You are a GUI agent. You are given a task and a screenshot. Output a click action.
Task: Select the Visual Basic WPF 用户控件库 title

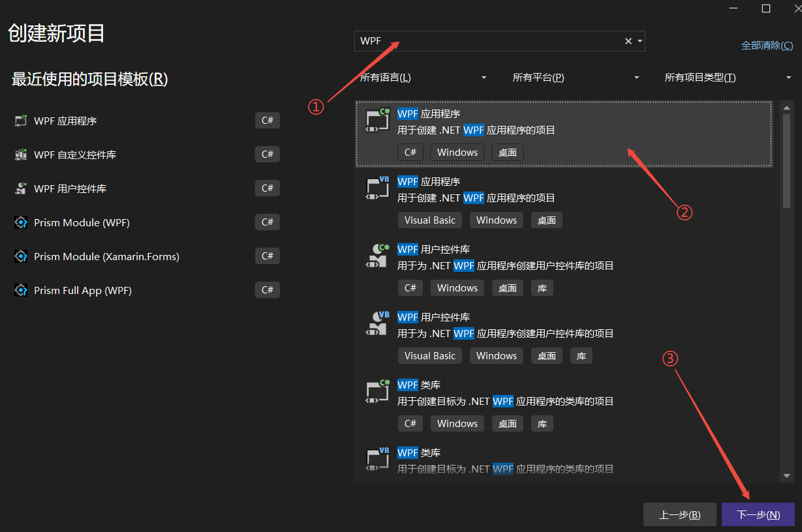(433, 317)
